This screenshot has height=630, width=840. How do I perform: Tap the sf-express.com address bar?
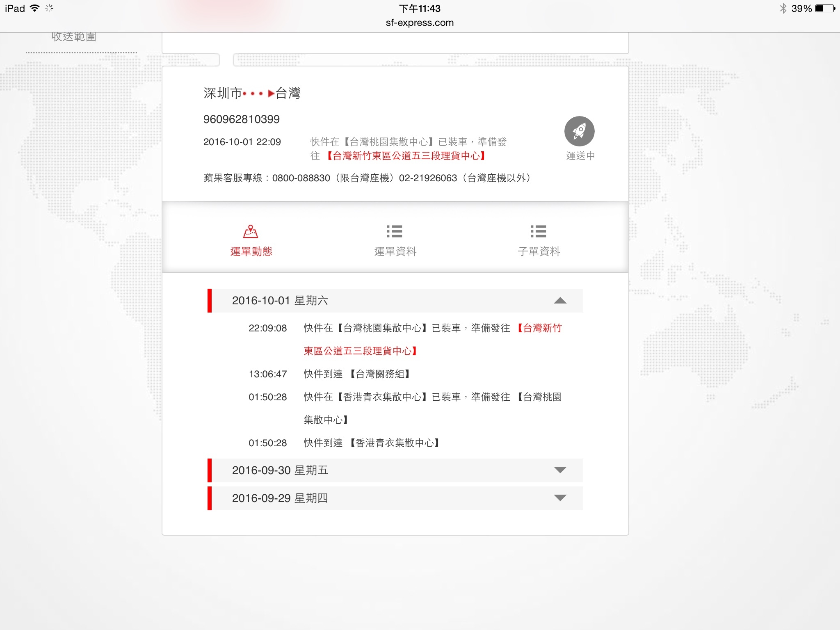[x=420, y=23]
